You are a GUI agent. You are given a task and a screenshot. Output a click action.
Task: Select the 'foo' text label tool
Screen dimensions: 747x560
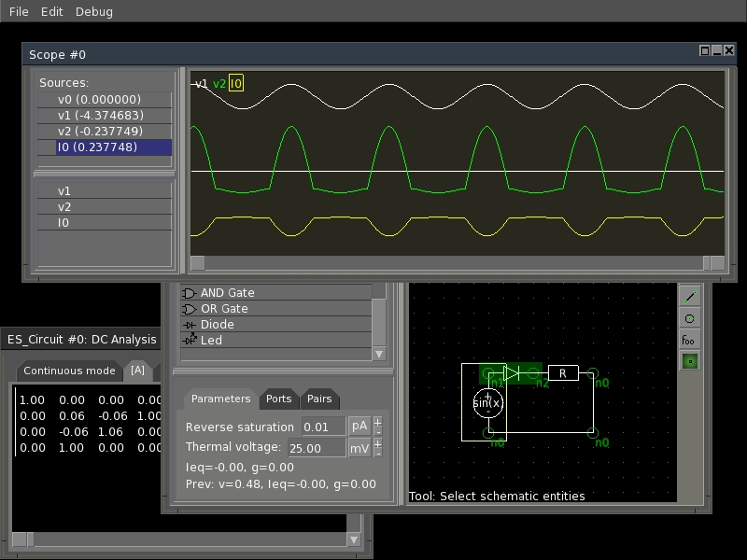[x=688, y=339]
